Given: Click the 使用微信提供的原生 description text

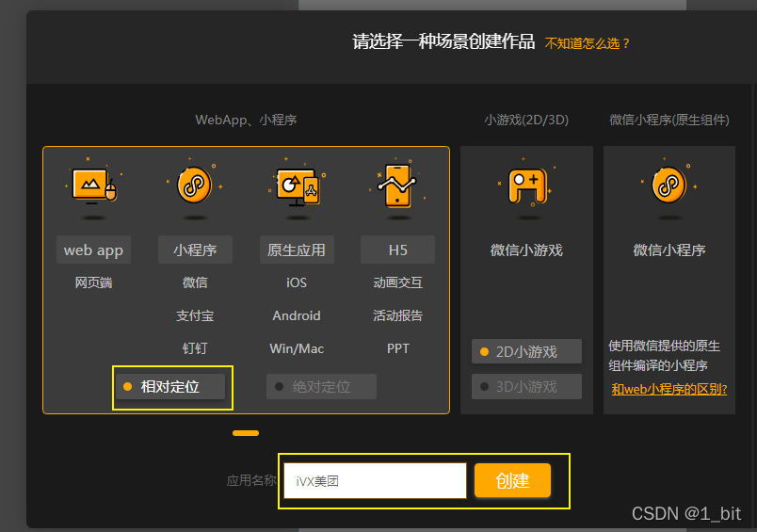Looking at the screenshot, I should click(665, 346).
